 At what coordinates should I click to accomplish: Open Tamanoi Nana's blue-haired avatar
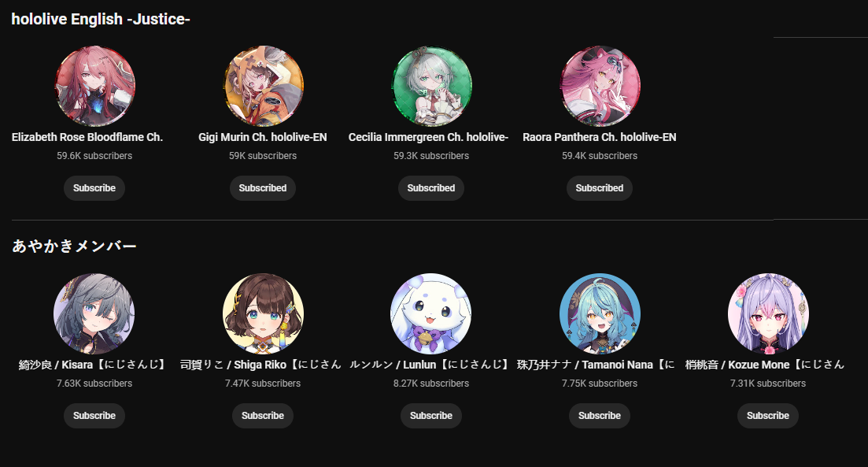(600, 313)
